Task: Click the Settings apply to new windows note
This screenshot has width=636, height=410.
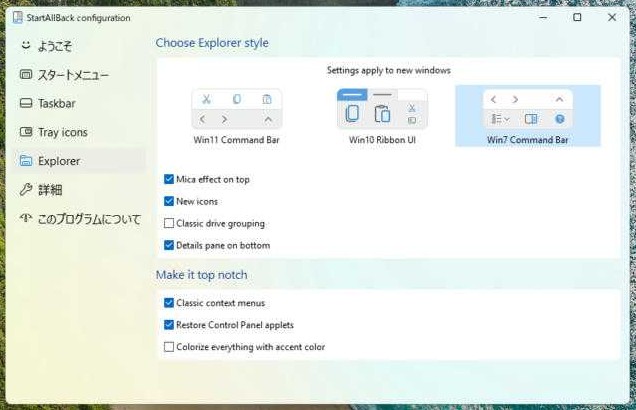Action: (389, 70)
